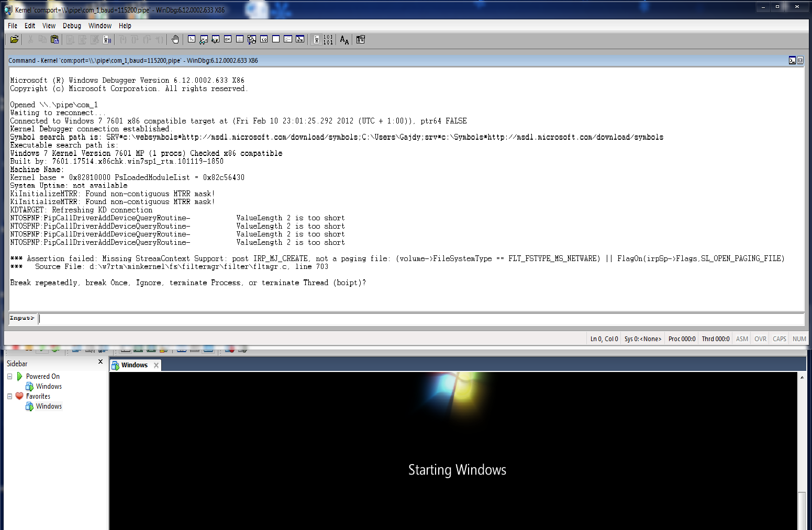The width and height of the screenshot is (812, 530).
Task: Open the Command Browser toolbar icon
Action: [x=300, y=39]
